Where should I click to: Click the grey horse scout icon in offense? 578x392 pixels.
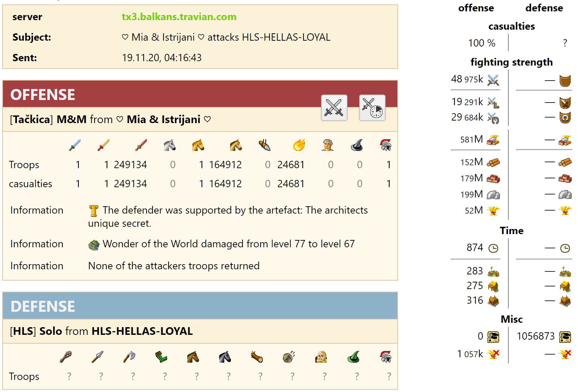[x=169, y=145]
